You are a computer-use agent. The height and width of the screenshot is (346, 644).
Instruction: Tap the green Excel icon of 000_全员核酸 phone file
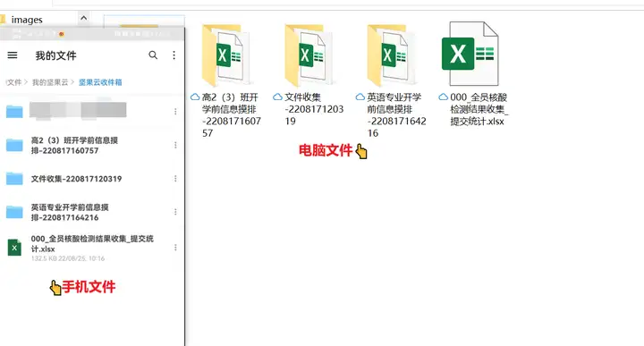14,248
